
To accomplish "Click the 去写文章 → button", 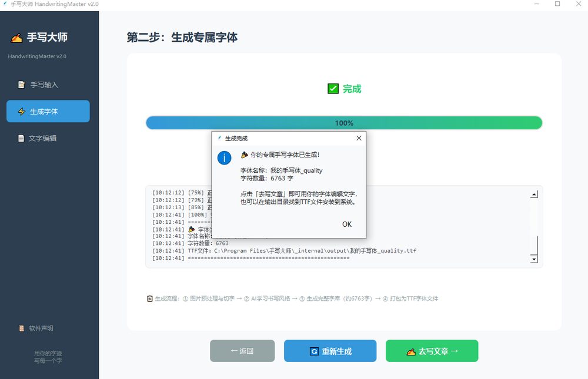I will tap(432, 351).
